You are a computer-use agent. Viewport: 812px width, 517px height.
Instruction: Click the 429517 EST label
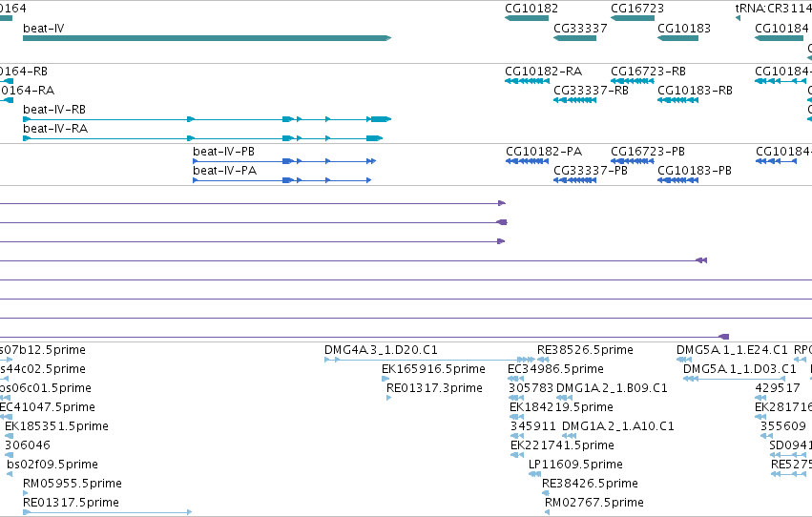pyautogui.click(x=778, y=388)
